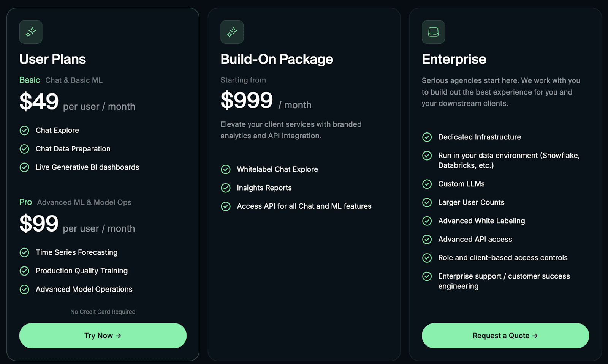
Task: Click the checkmark icon next to Insights Reports
Action: pos(226,188)
